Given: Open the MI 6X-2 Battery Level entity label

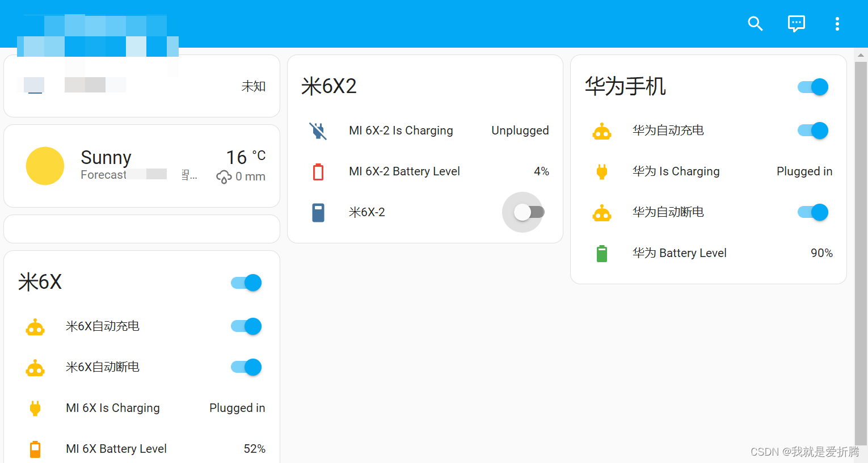Looking at the screenshot, I should [404, 171].
